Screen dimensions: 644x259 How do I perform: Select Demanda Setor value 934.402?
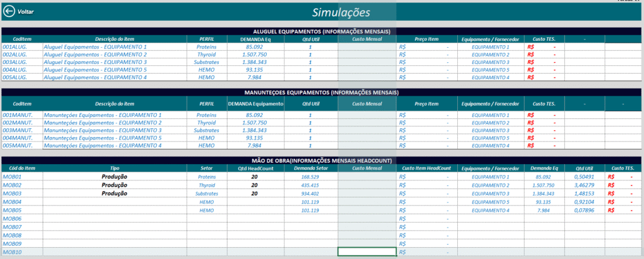tap(311, 194)
